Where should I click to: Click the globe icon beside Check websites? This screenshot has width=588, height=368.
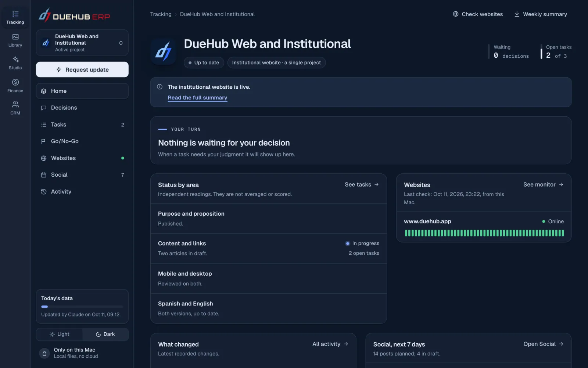pos(456,14)
